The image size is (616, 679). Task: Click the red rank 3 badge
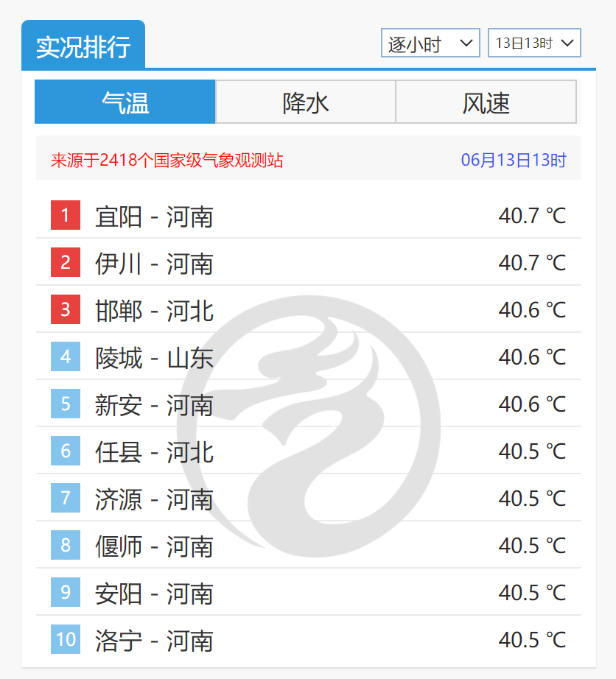pyautogui.click(x=65, y=309)
